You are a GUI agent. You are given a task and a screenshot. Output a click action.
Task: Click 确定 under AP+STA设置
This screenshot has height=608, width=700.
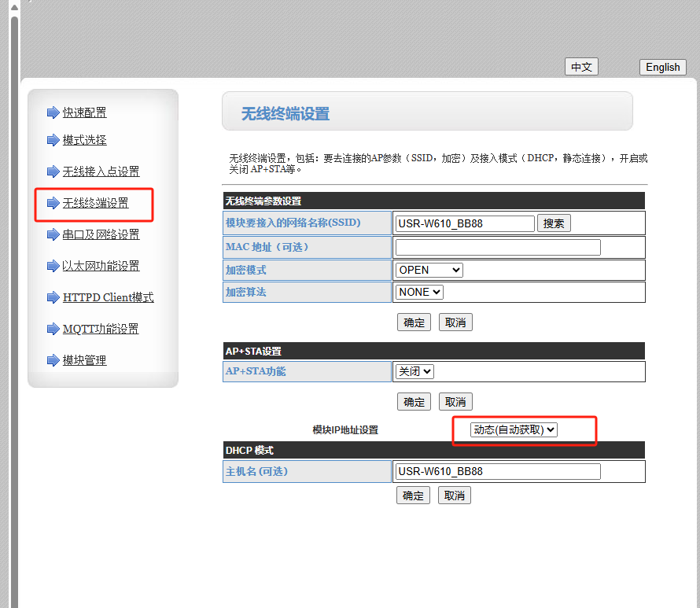(414, 402)
